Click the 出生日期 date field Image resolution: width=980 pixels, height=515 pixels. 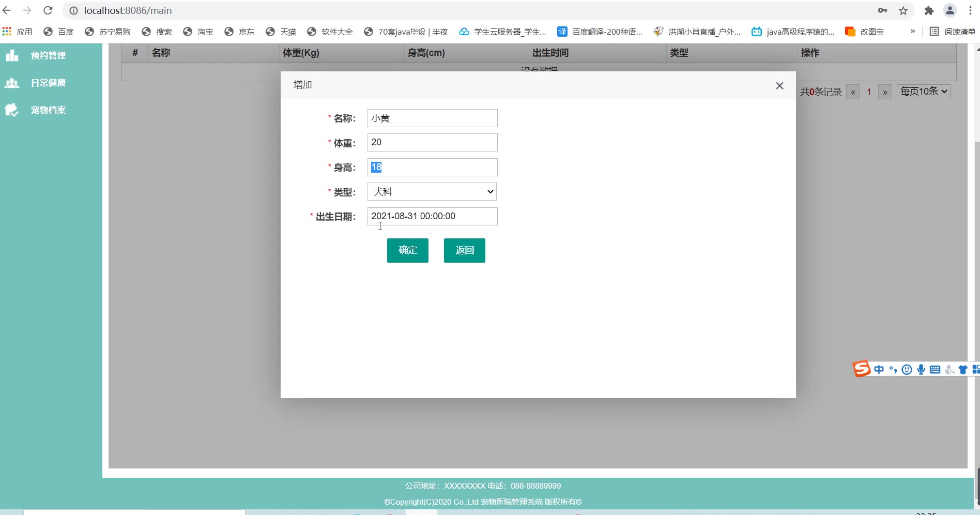(433, 216)
